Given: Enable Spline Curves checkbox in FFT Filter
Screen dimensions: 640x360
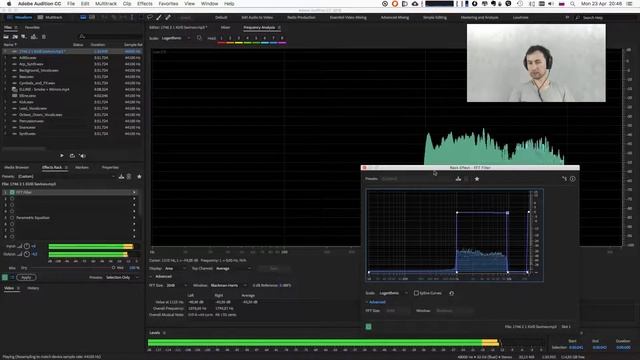Looking at the screenshot, I should click(x=416, y=293).
